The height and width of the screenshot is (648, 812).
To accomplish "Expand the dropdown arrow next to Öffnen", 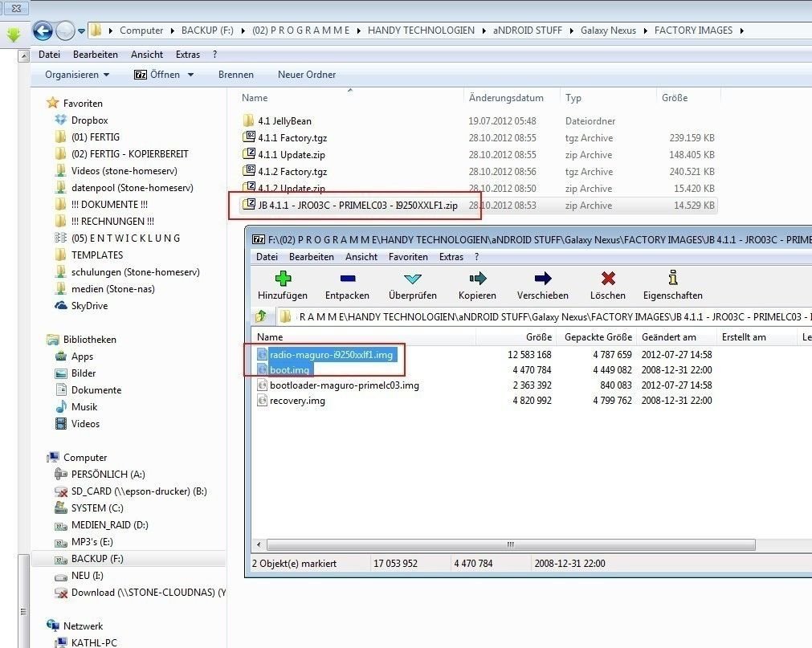I will point(190,75).
